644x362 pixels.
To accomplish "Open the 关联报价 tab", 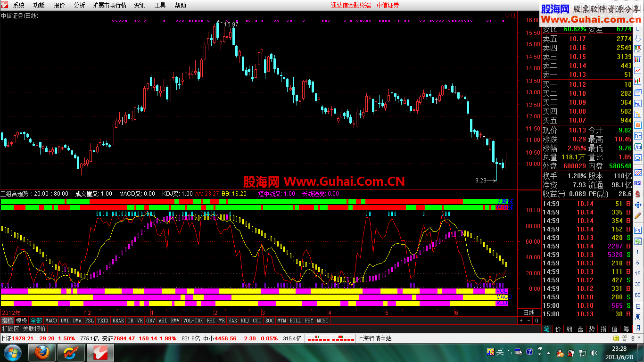I will (34, 329).
